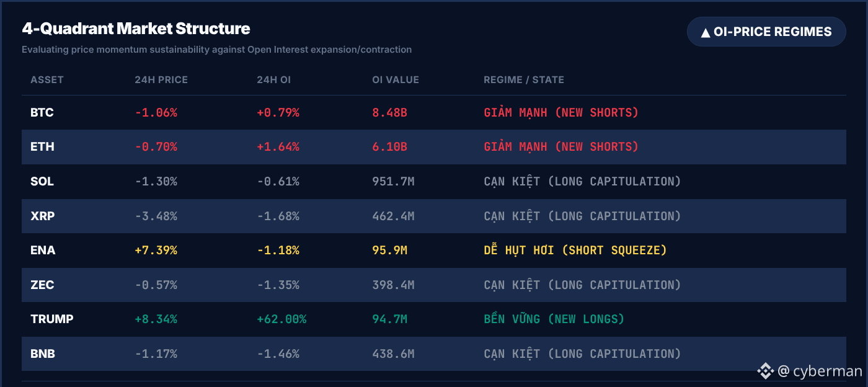Click the SOL asset name
Image resolution: width=868 pixels, height=387 pixels.
(42, 182)
